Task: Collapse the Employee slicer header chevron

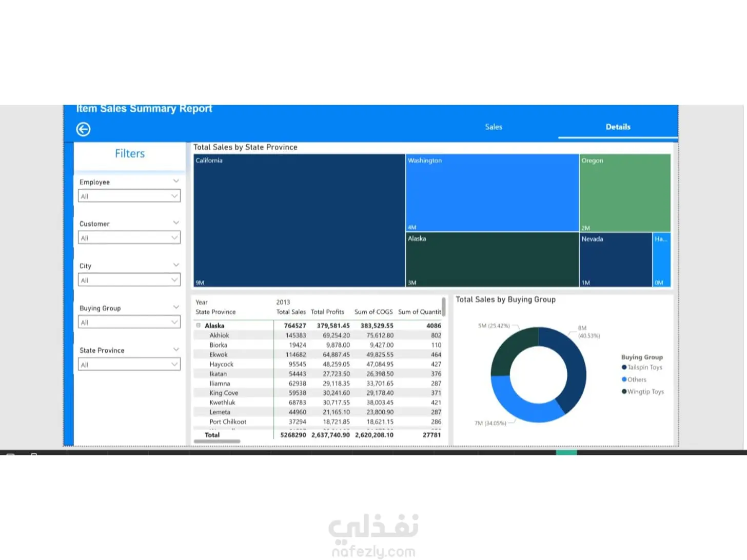Action: (176, 181)
